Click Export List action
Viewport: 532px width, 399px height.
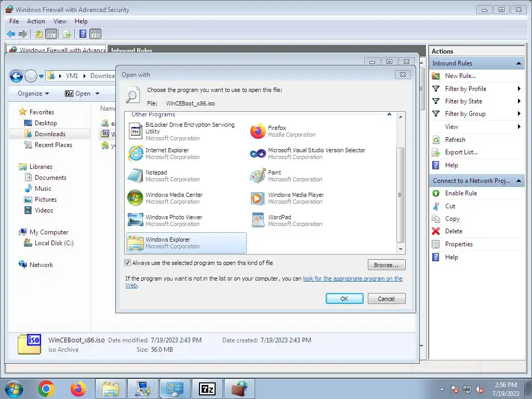click(461, 152)
